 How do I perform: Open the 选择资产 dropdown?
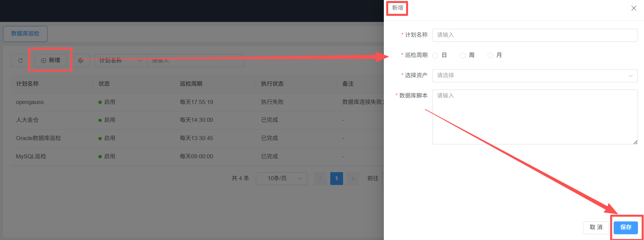pos(535,76)
